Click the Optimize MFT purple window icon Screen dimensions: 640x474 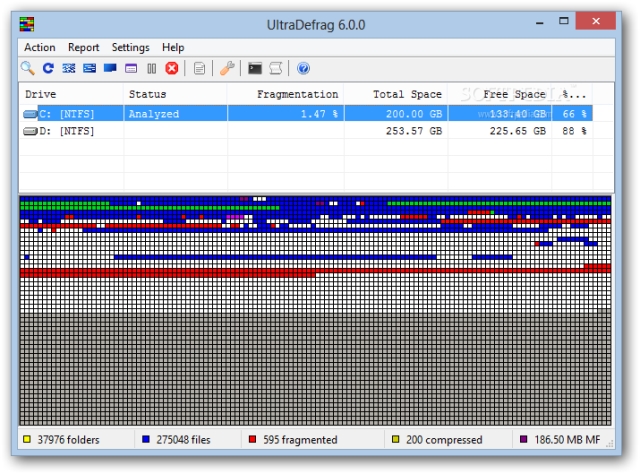click(x=131, y=69)
